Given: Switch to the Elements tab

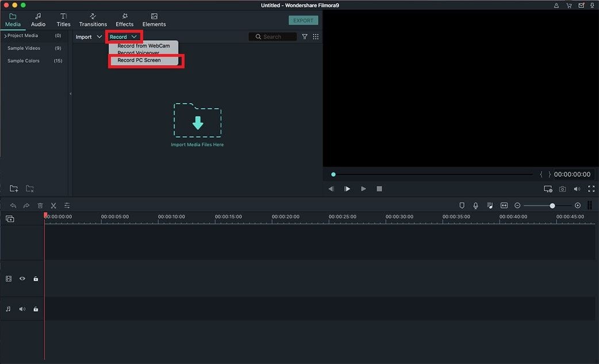Looking at the screenshot, I should click(x=154, y=20).
